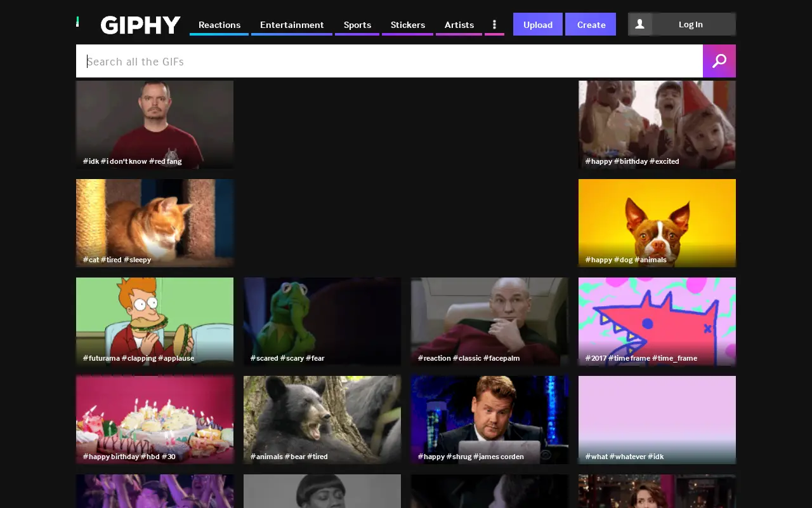Click the #facepalm tag
Viewport: 812px width, 508px height.
pos(501,358)
